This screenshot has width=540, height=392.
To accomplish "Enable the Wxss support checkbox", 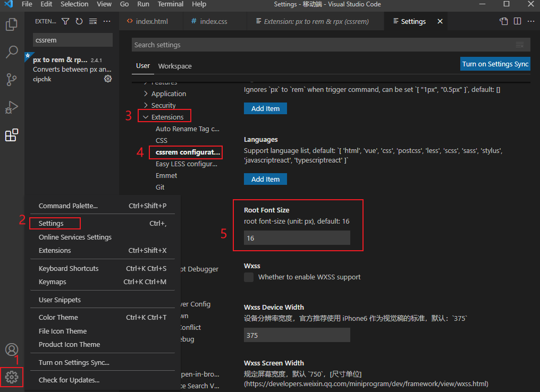I will (x=249, y=277).
